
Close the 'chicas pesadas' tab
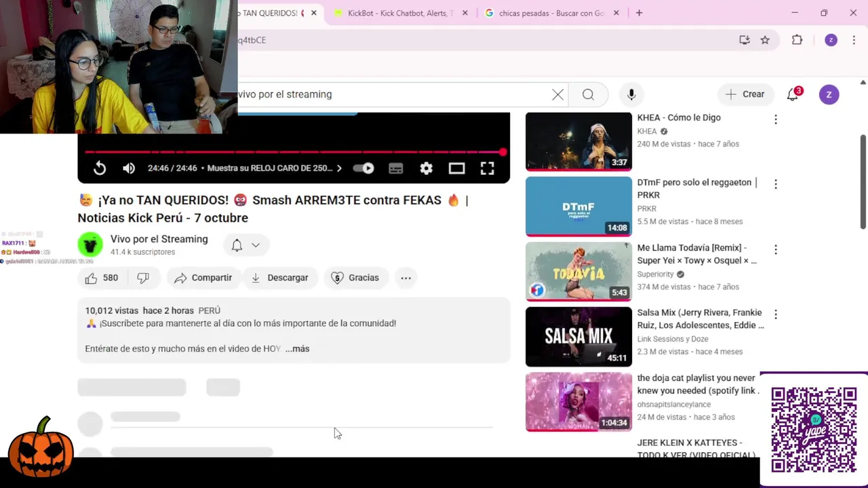(616, 13)
